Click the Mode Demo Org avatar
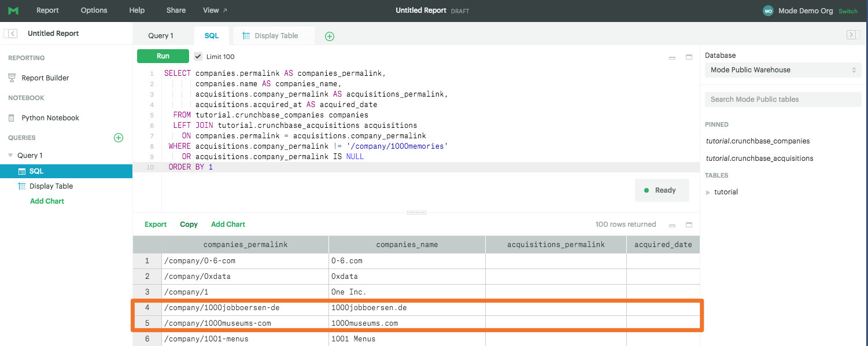The image size is (868, 346). point(767,10)
